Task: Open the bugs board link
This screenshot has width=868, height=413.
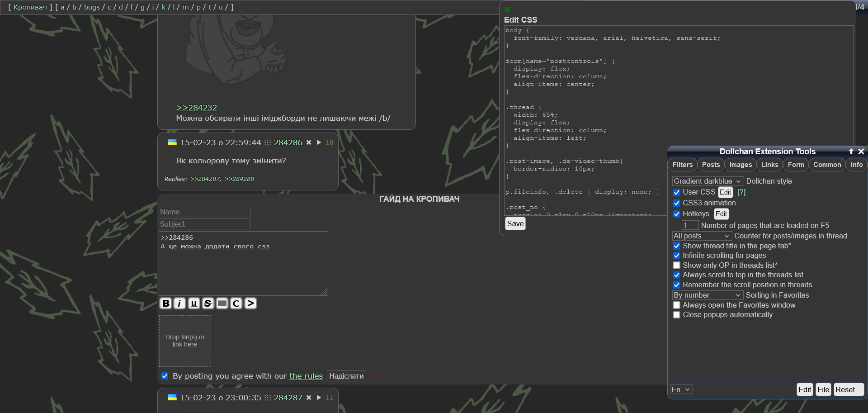Action: [x=92, y=7]
